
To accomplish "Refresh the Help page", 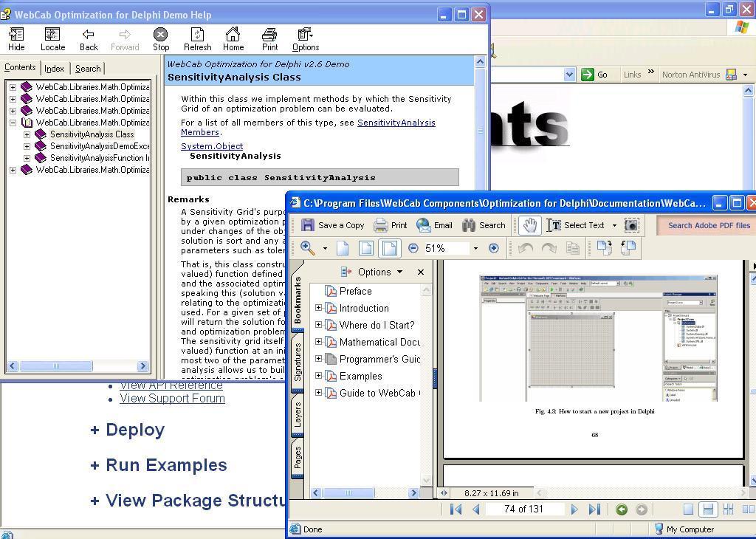I will coord(197,40).
